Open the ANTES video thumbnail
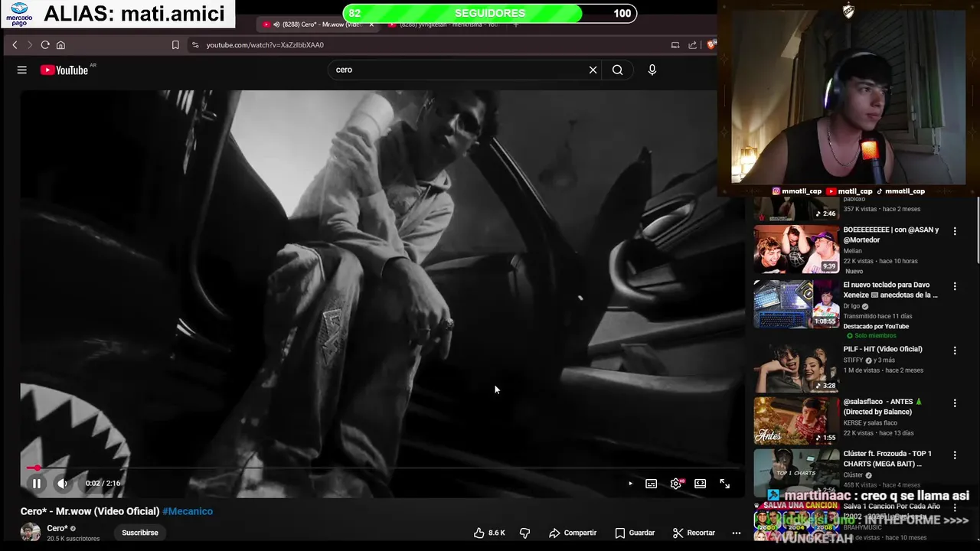The height and width of the screenshot is (551, 980). [796, 420]
